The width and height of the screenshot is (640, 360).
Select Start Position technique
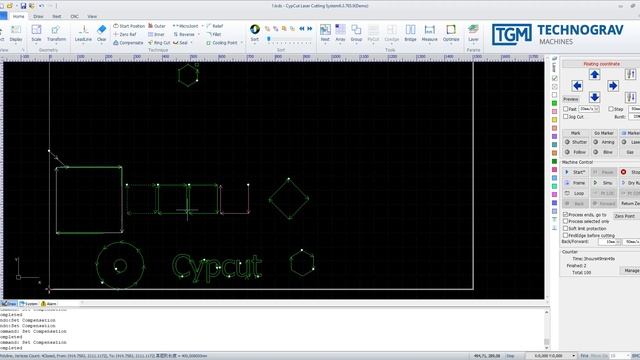(x=129, y=26)
